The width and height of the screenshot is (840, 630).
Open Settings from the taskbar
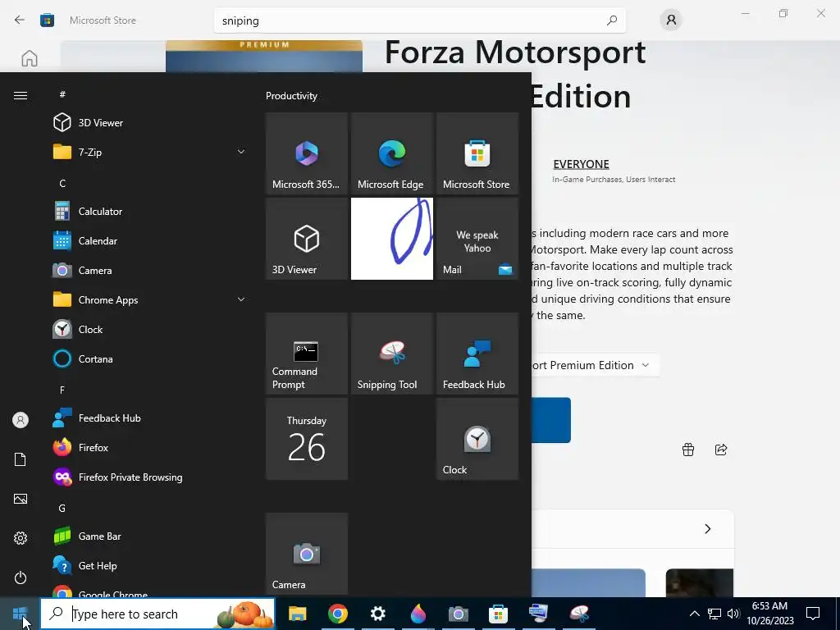pyautogui.click(x=377, y=614)
